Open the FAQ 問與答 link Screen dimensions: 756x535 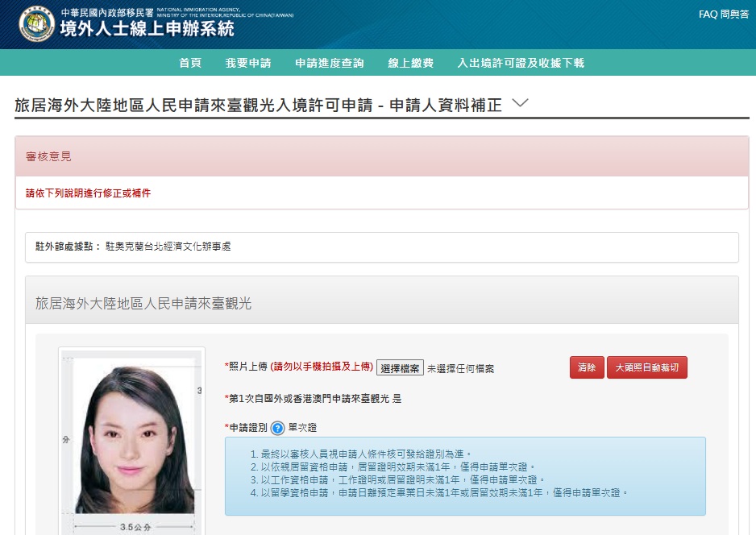[723, 15]
